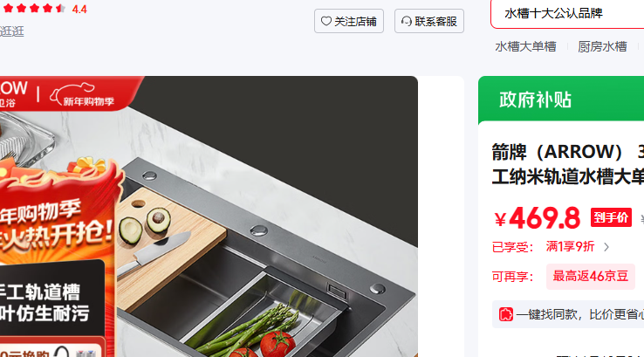Contact support via 联系客服 button
The image size is (644, 357).
coord(429,21)
